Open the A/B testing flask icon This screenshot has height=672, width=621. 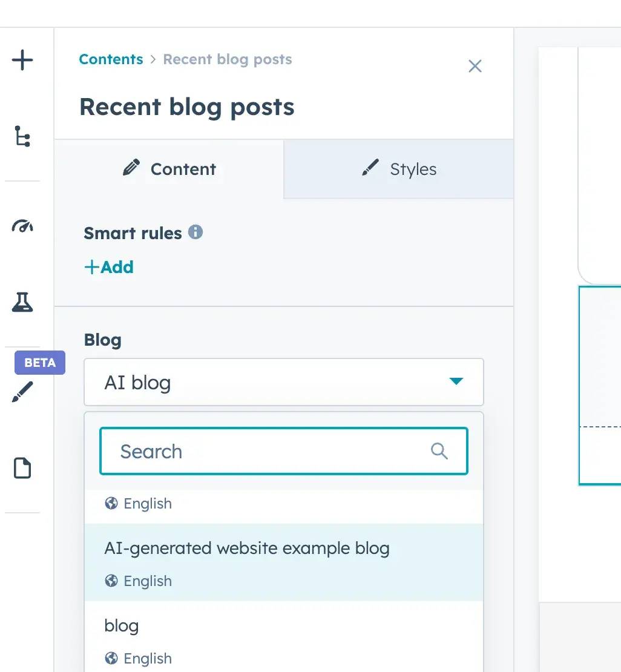(22, 302)
